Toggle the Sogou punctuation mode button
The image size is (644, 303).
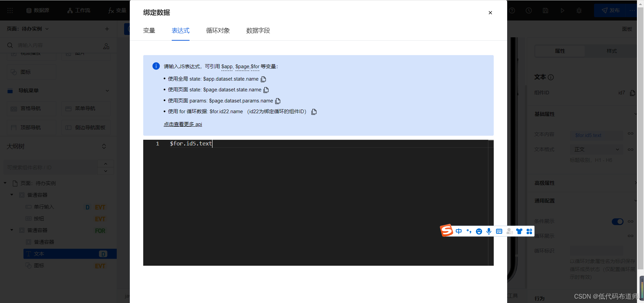[469, 231]
